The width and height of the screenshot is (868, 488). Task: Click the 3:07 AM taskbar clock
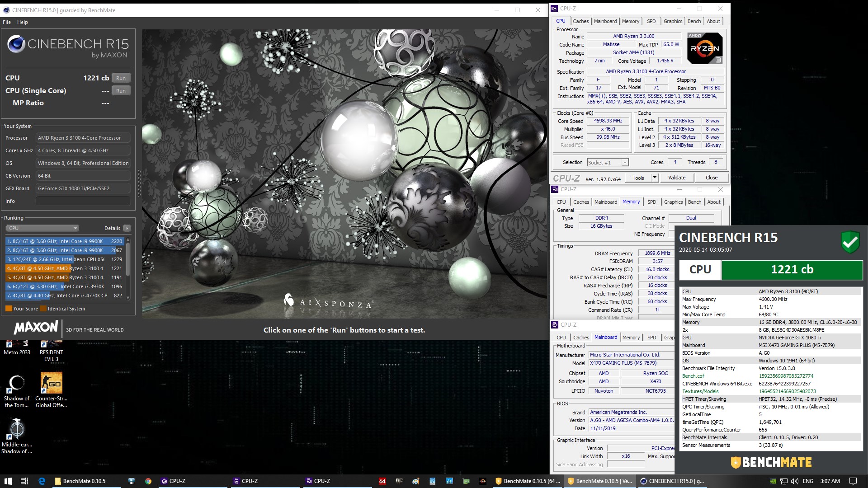(x=830, y=481)
